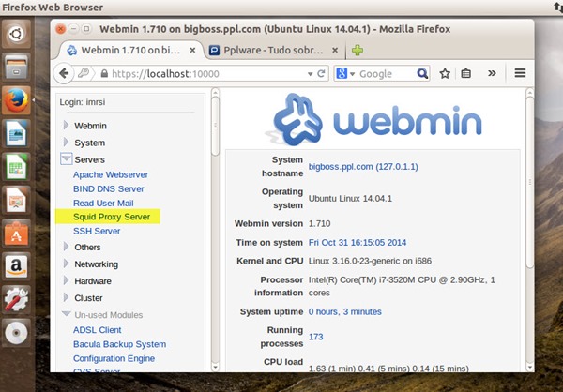Screen dimensions: 563x392
Task: Click Webmin version value '1.710'
Action: pyautogui.click(x=319, y=223)
